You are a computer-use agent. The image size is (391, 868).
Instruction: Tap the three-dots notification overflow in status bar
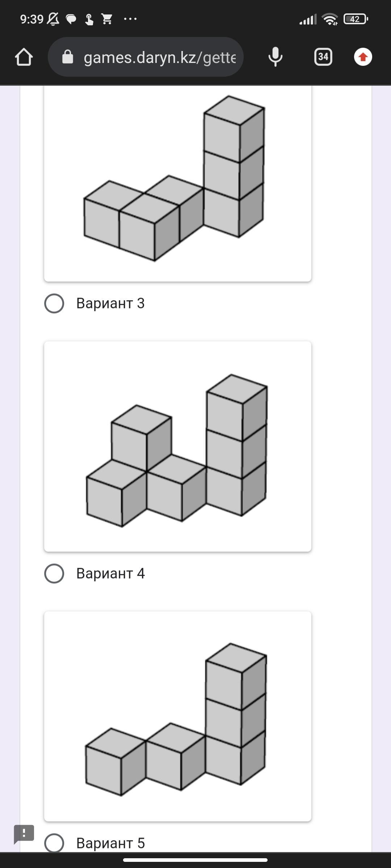(130, 19)
